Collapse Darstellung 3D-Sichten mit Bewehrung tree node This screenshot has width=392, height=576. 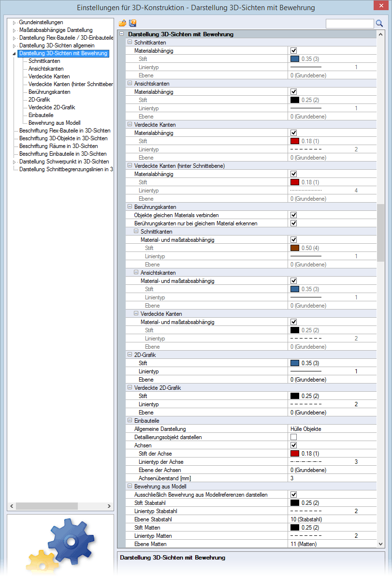[x=15, y=54]
